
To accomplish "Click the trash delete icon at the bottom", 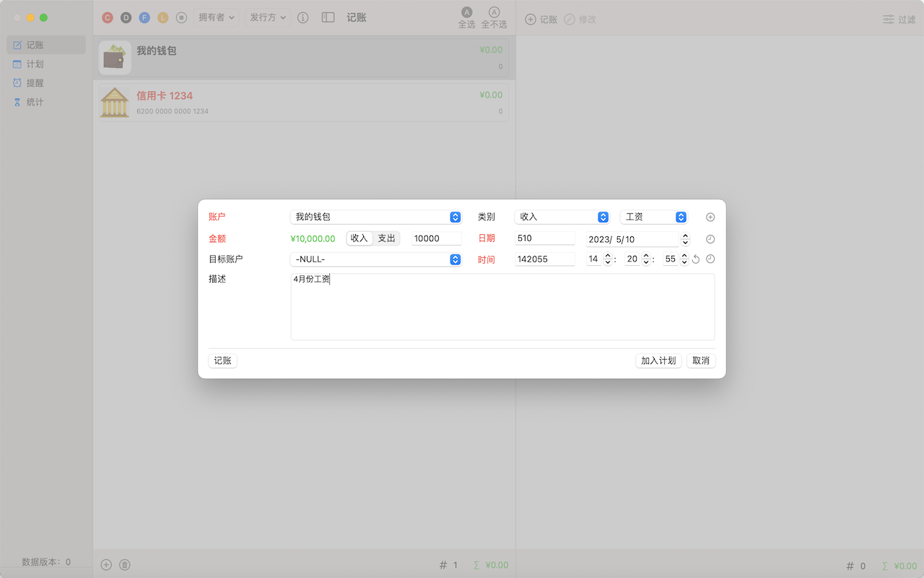I will click(125, 565).
